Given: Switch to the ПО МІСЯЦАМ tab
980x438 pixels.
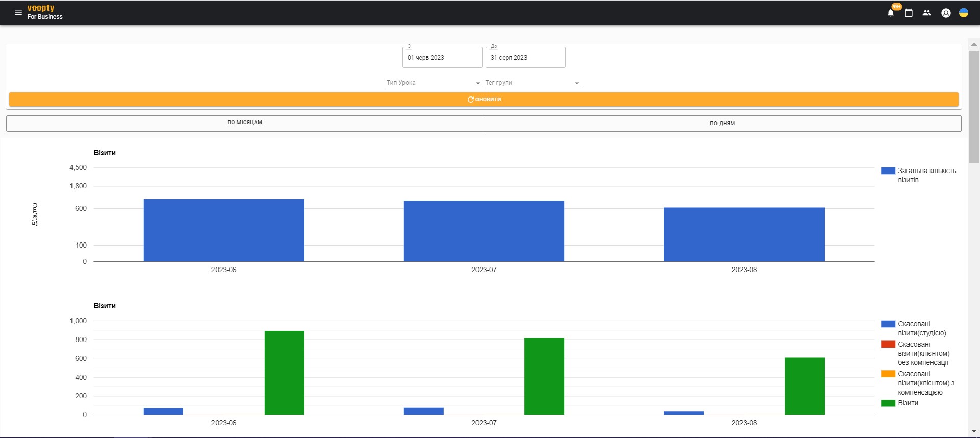Looking at the screenshot, I should 245,123.
